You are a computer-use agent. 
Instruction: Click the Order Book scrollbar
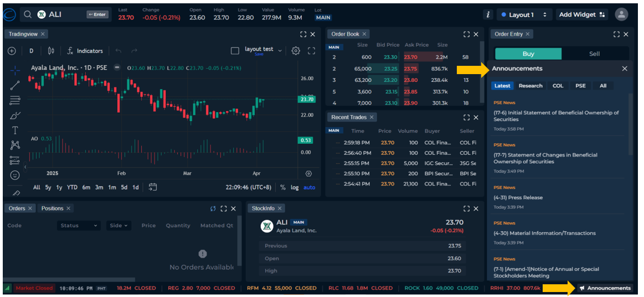pyautogui.click(x=482, y=72)
